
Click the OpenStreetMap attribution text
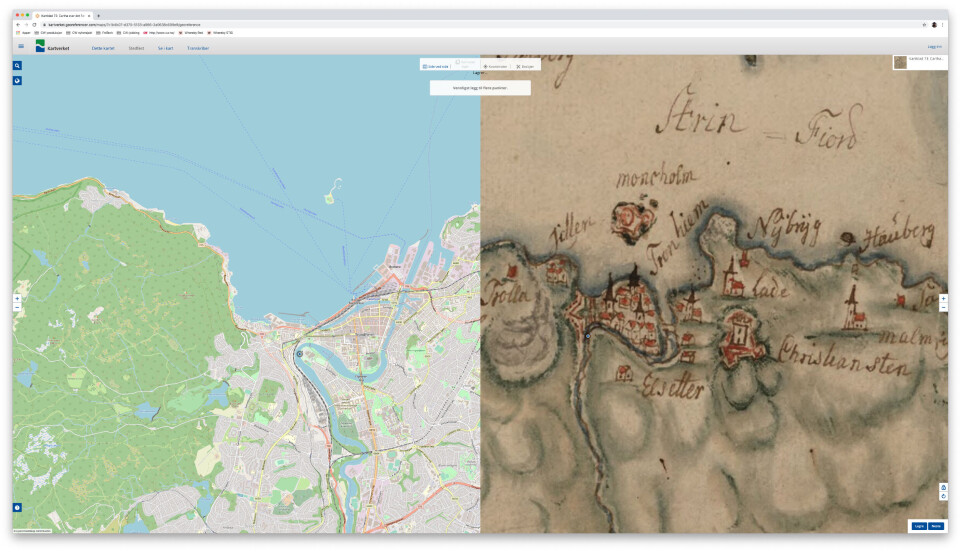click(x=32, y=531)
